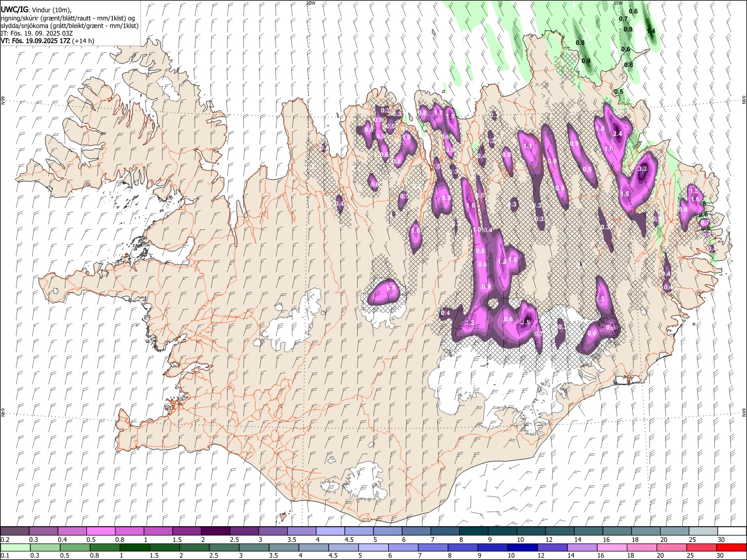
Task: Click the "30" label on the rain scale
Action: [x=721, y=556]
